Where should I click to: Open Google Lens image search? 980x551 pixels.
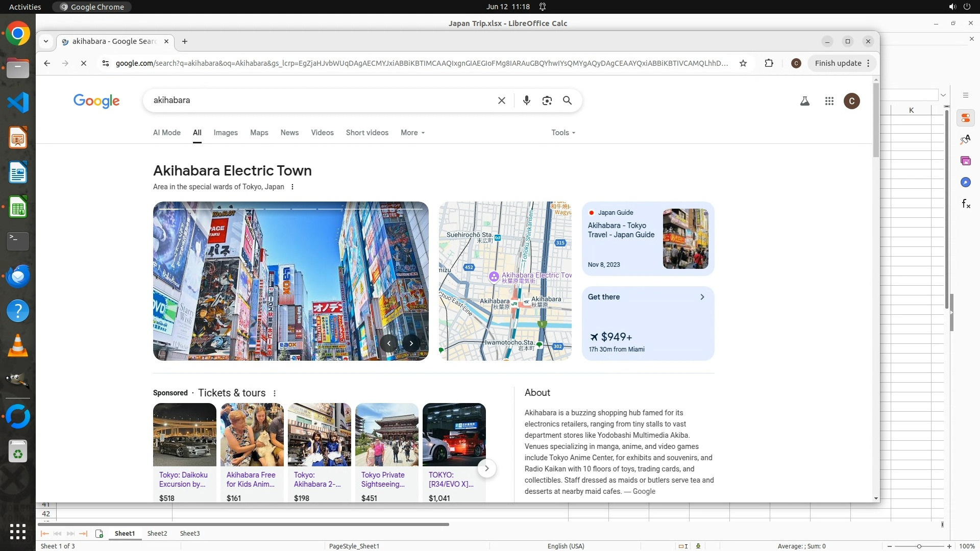coord(547,101)
